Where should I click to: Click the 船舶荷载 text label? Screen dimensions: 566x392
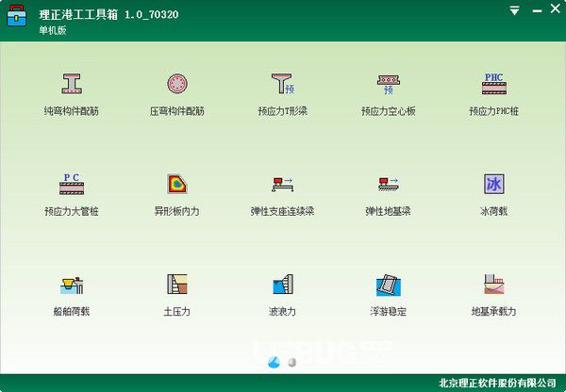[x=72, y=312]
